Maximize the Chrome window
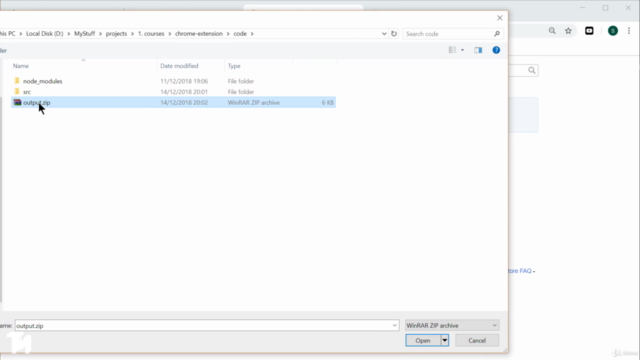The height and width of the screenshot is (360, 640). (x=605, y=8)
